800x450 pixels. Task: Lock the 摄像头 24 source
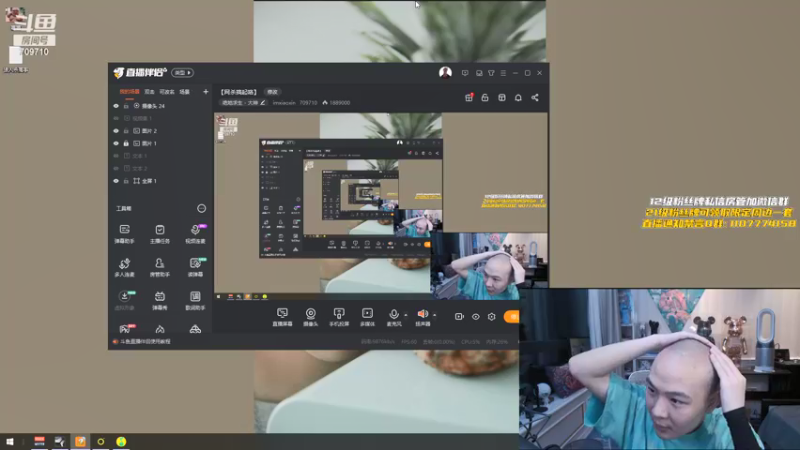(126, 106)
